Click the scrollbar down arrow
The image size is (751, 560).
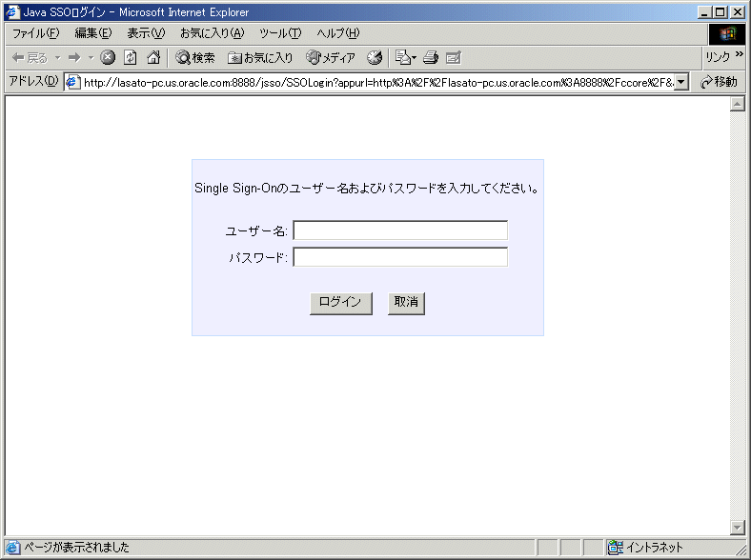[737, 528]
